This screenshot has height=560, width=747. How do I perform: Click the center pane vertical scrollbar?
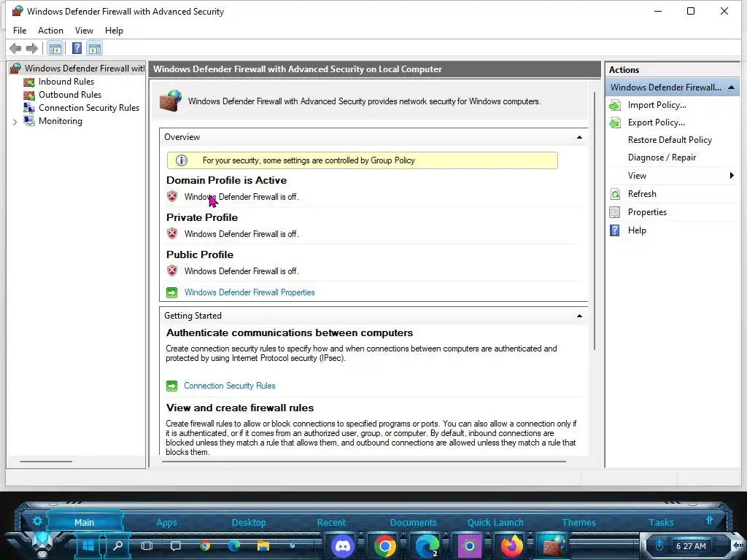[x=595, y=220]
